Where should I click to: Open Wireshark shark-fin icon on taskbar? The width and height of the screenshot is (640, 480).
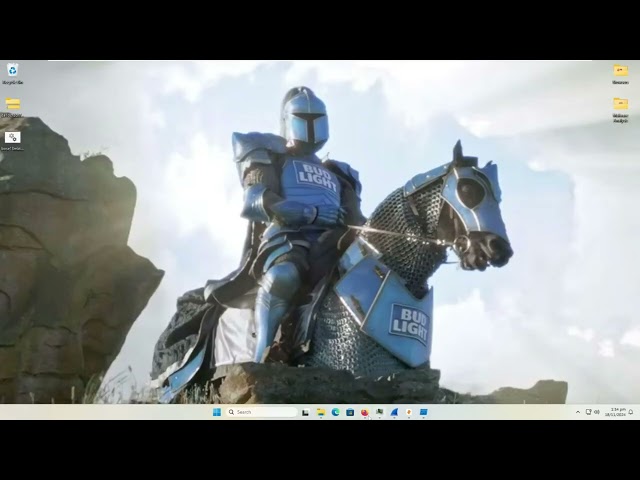pyautogui.click(x=394, y=412)
